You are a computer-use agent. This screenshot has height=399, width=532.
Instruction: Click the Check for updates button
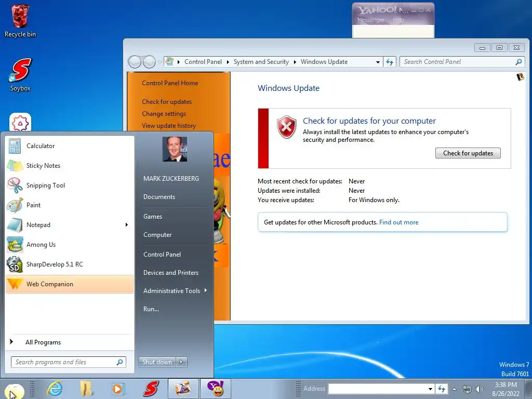tap(468, 153)
